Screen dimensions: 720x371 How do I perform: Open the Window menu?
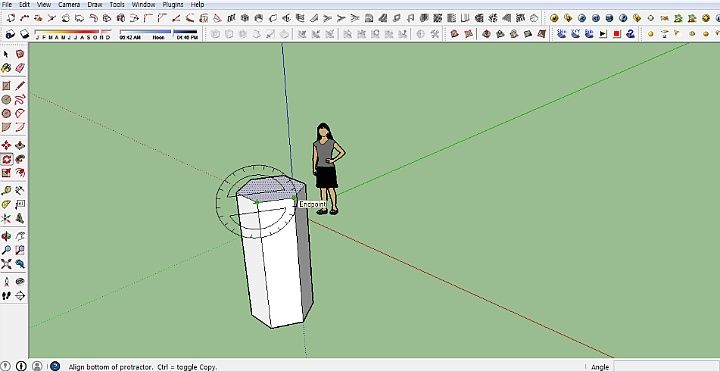143,4
